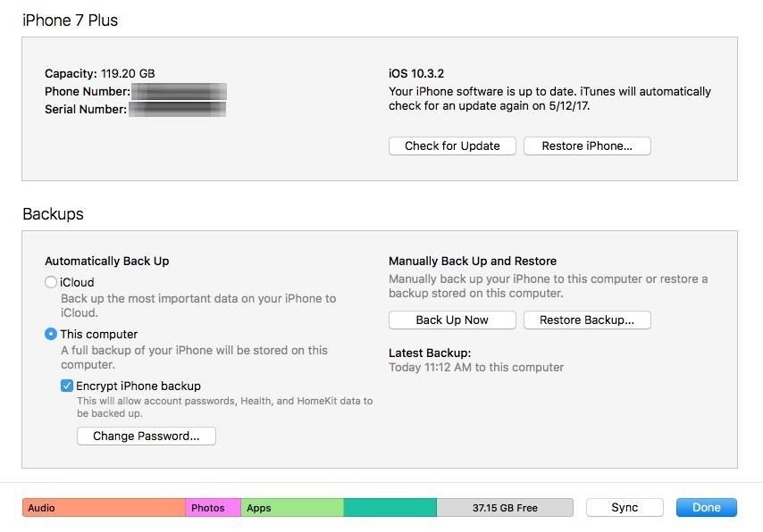Open the Restore Backup... dialog

[x=587, y=320]
